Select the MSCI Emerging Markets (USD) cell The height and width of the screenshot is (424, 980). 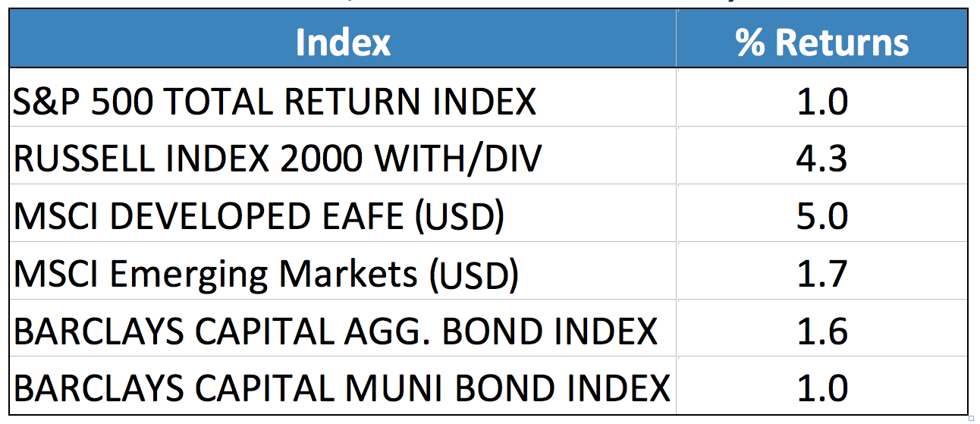pyautogui.click(x=343, y=271)
